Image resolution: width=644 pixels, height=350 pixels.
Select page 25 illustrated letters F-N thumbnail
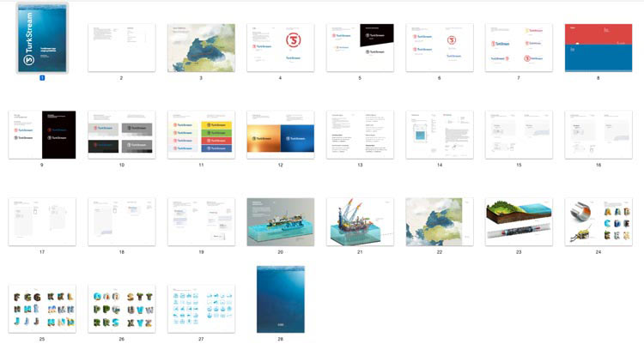[42, 309]
